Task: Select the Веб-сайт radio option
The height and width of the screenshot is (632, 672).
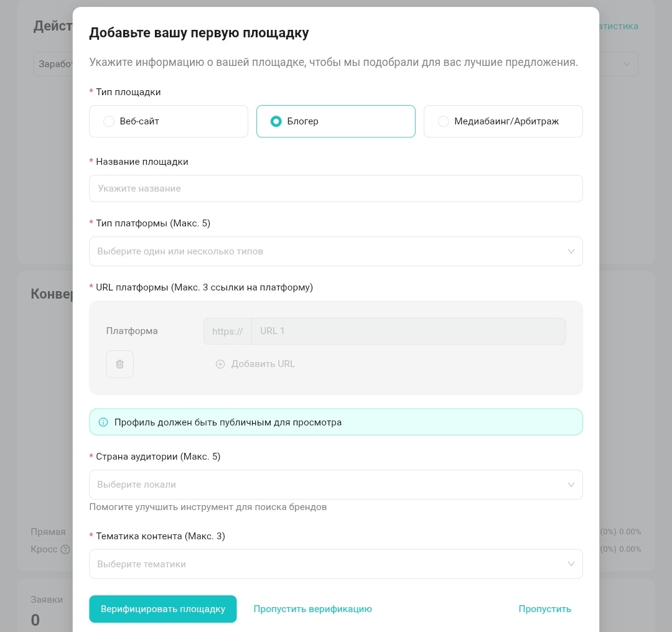Action: pyautogui.click(x=109, y=121)
